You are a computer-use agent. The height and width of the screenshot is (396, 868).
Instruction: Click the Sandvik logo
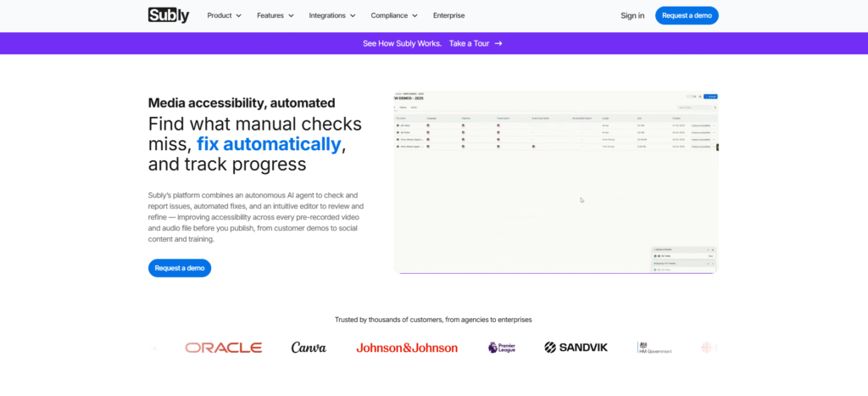[576, 348]
